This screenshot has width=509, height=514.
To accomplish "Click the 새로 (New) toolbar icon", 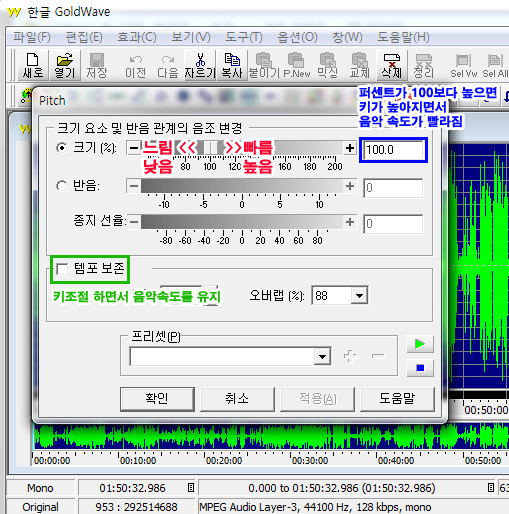I will pos(33,65).
